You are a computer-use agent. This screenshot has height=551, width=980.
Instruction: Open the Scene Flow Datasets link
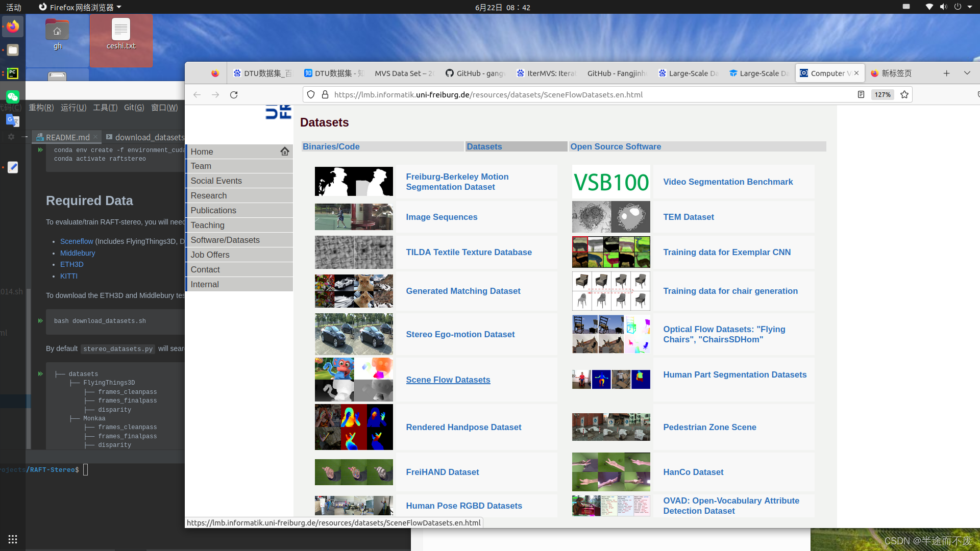(x=448, y=380)
